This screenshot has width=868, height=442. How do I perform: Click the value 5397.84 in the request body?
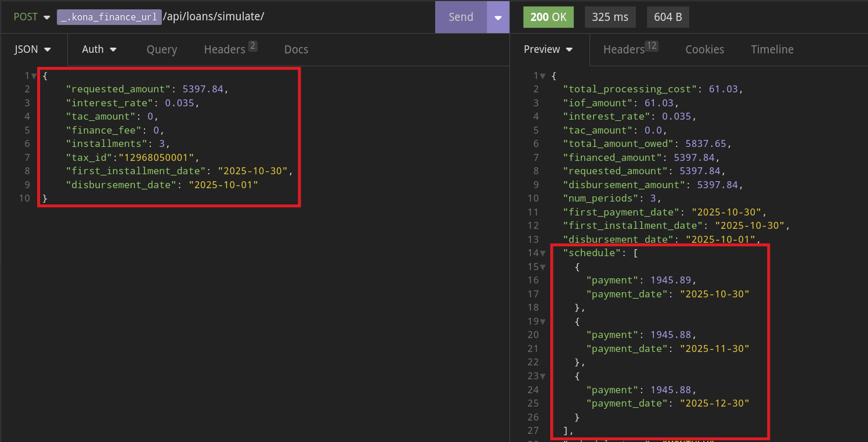click(203, 89)
